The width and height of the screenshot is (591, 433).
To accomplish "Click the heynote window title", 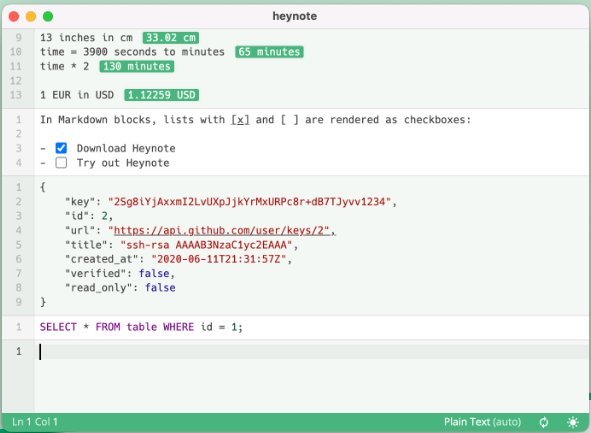I will click(295, 16).
